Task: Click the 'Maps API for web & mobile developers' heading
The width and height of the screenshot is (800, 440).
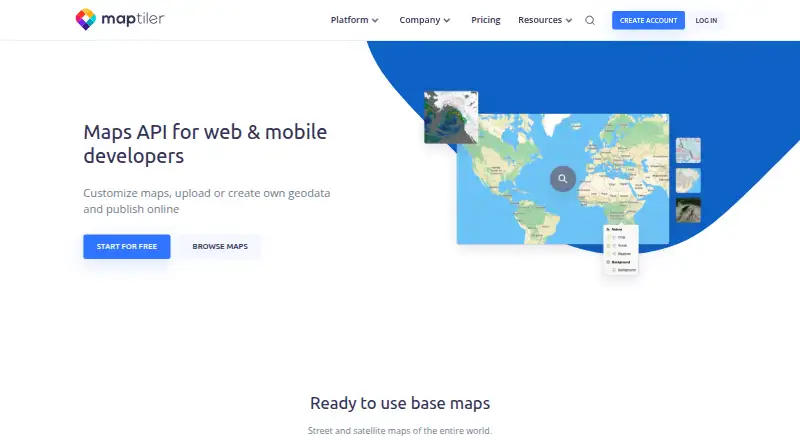Action: pos(205,144)
